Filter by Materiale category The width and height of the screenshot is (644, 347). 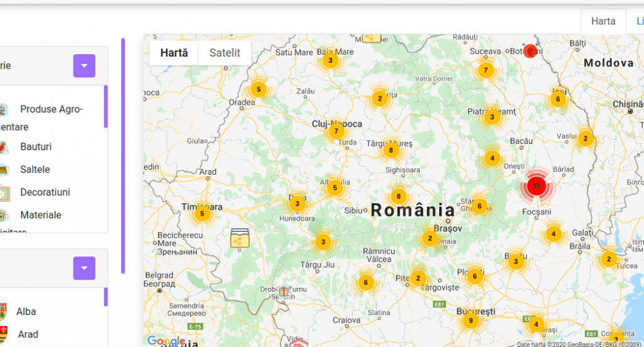pyautogui.click(x=41, y=215)
